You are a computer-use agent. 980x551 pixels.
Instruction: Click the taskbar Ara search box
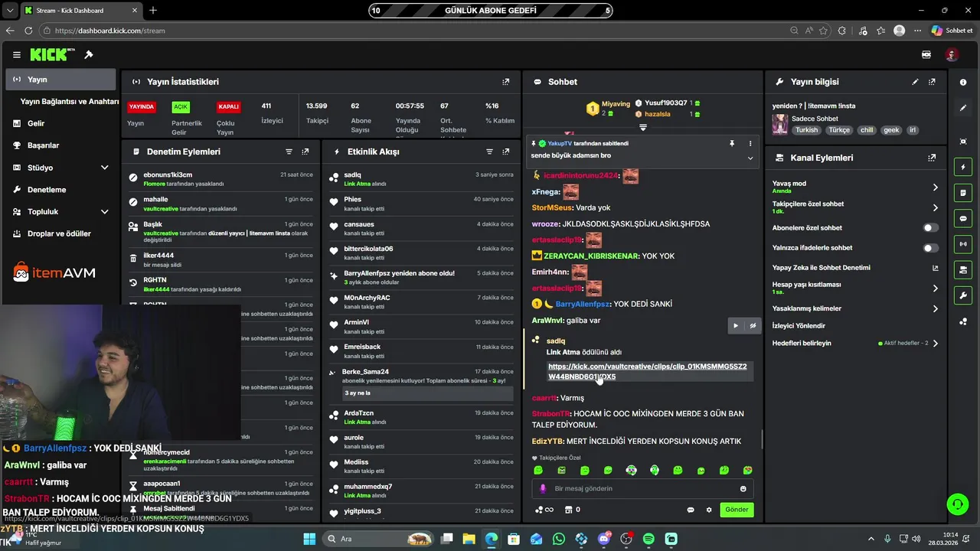pyautogui.click(x=378, y=539)
